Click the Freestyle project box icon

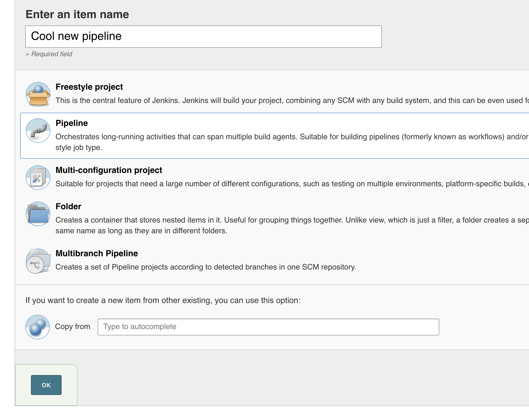[x=38, y=94]
